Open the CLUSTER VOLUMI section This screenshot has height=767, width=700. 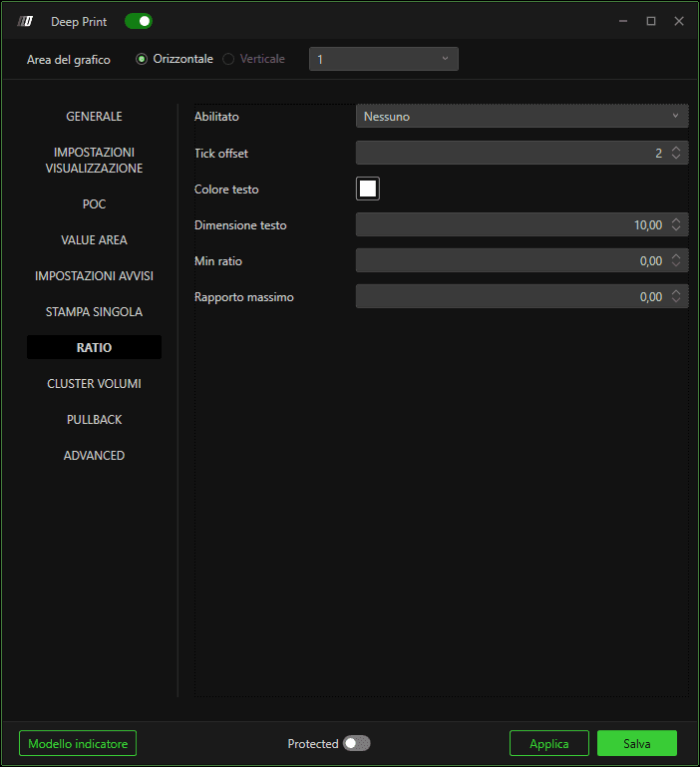(94, 383)
